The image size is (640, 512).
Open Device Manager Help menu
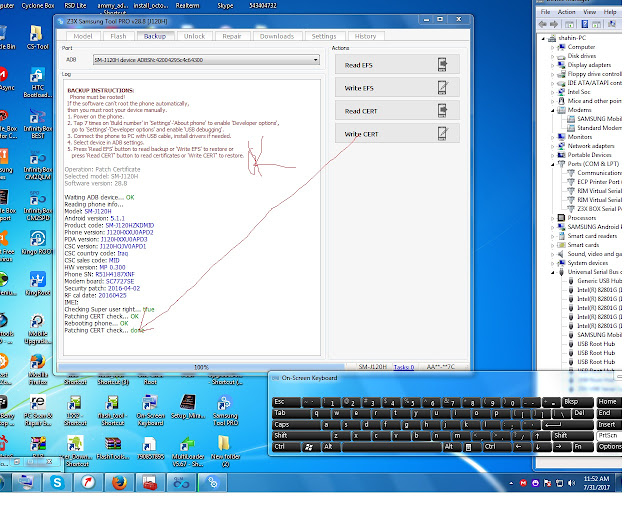tap(610, 12)
